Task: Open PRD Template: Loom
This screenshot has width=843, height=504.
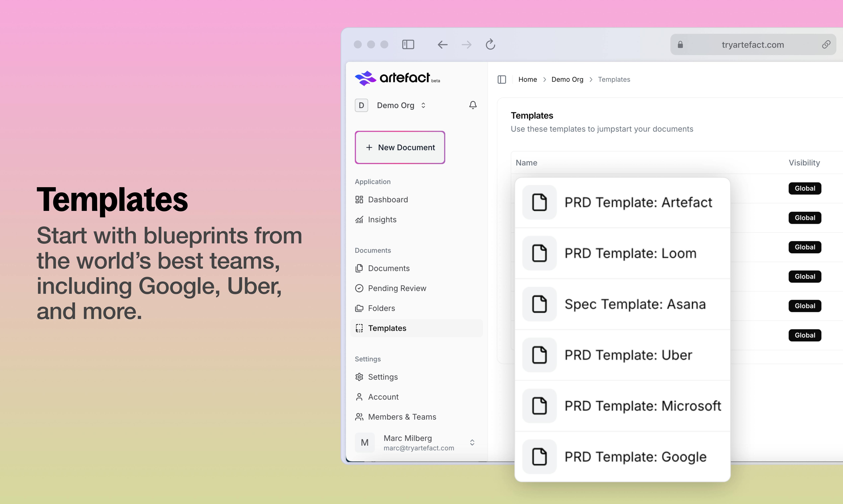Action: [622, 253]
